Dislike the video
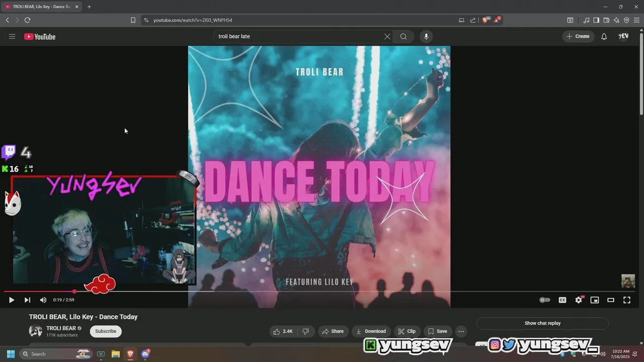This screenshot has width=644, height=362. (305, 331)
